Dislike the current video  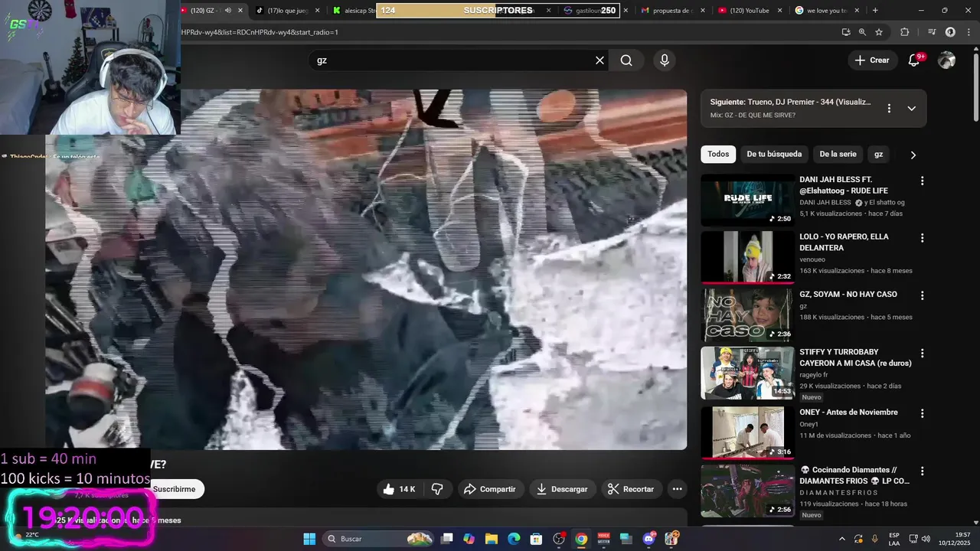[x=437, y=489]
